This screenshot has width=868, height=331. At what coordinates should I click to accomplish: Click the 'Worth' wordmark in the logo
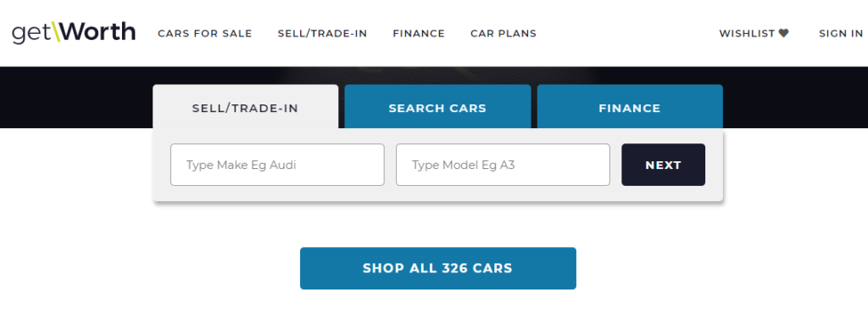(x=98, y=32)
